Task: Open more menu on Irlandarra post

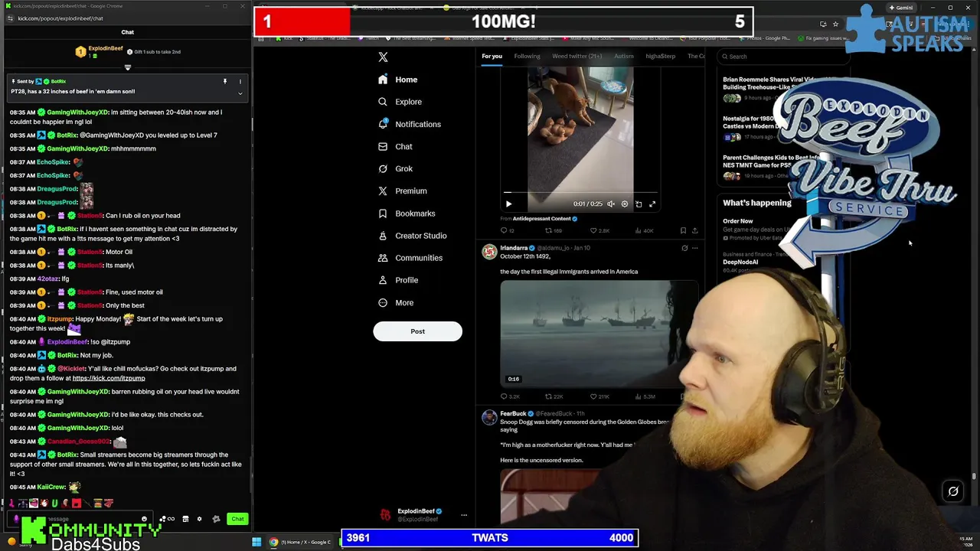Action: point(694,248)
